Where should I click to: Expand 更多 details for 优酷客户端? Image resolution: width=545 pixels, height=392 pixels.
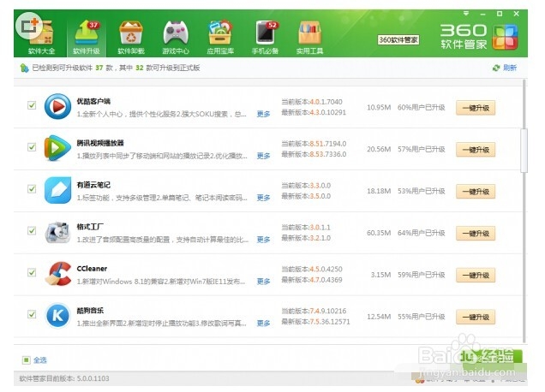click(x=263, y=114)
